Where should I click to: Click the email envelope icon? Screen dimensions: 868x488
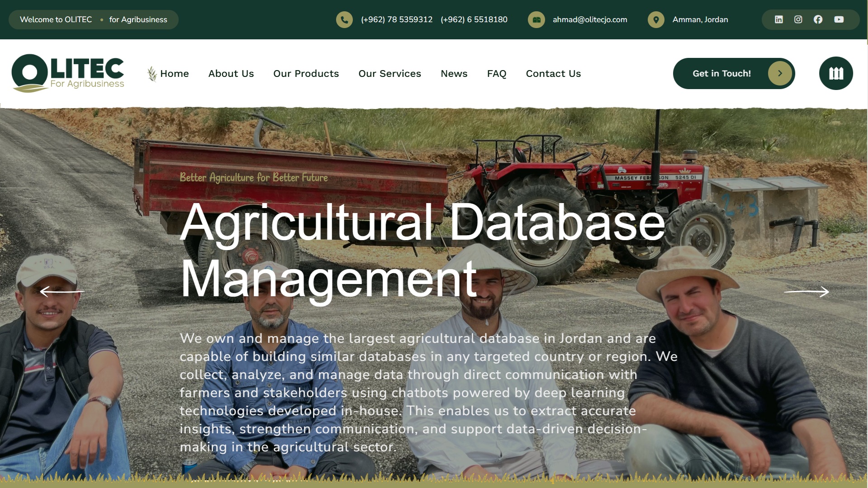[x=536, y=19]
